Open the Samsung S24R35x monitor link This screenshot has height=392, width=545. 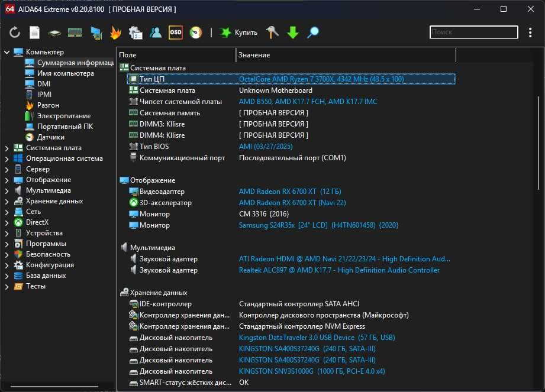(x=318, y=225)
